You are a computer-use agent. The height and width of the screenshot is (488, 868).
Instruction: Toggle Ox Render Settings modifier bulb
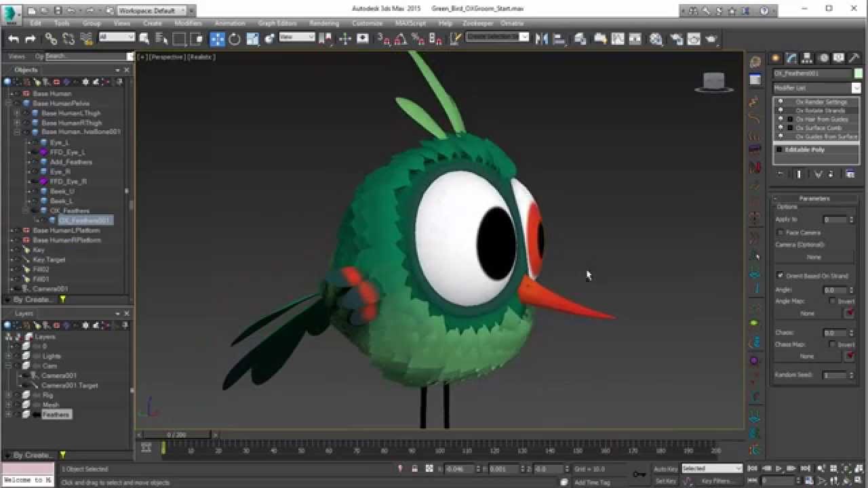(781, 102)
